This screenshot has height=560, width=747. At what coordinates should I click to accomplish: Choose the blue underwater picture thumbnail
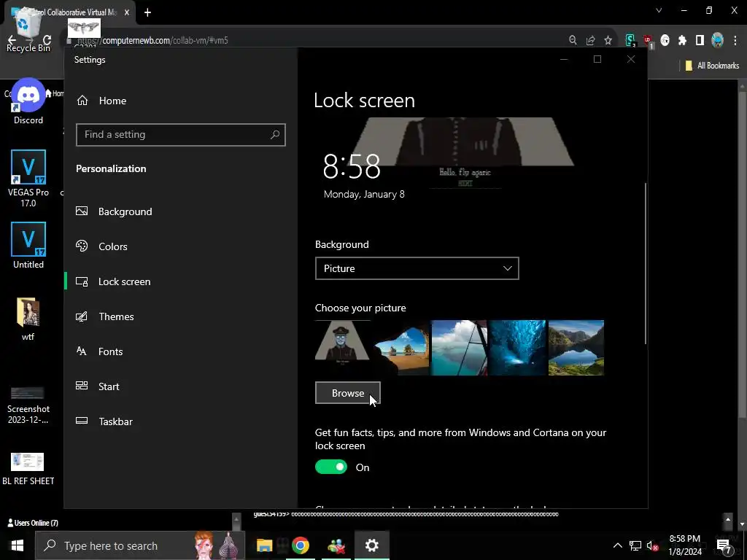518,348
